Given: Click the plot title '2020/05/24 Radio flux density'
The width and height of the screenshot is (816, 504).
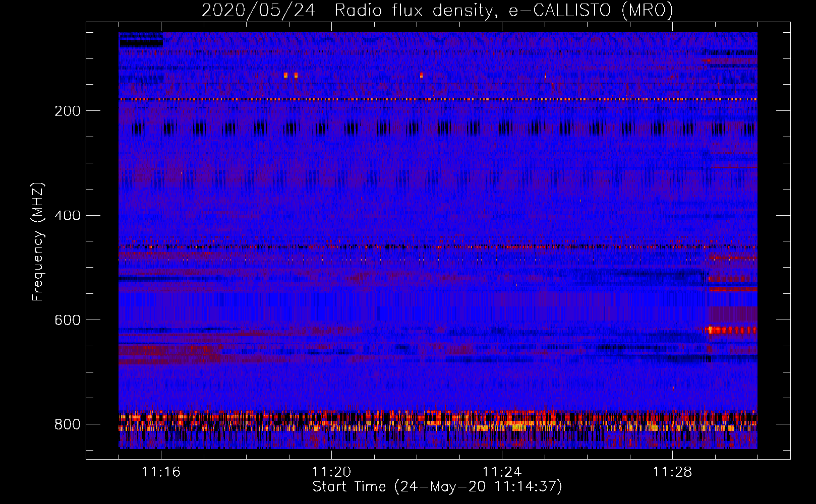Looking at the screenshot, I should (437, 10).
